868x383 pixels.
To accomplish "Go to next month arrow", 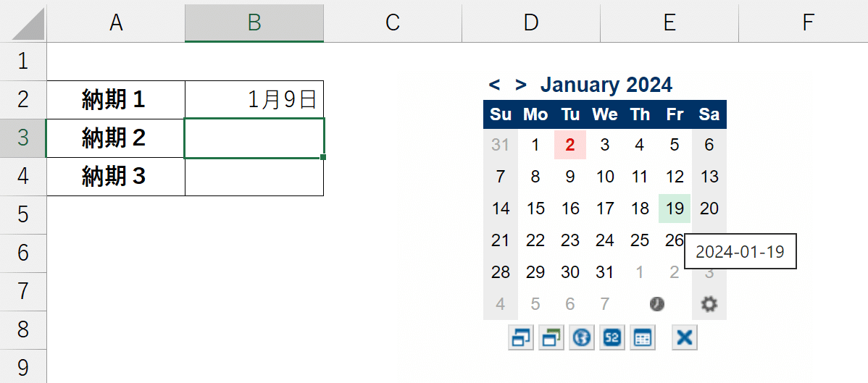I will click(520, 85).
